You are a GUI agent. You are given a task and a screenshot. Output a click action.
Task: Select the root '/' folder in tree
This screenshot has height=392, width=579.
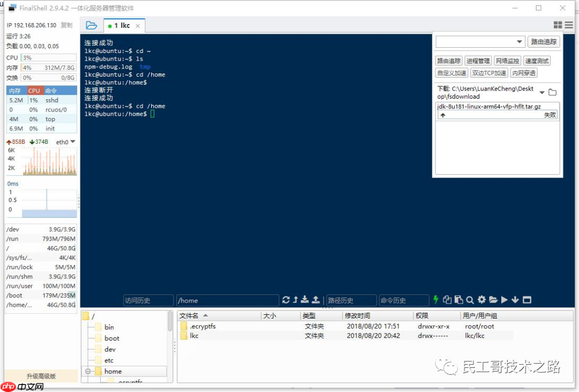click(88, 316)
